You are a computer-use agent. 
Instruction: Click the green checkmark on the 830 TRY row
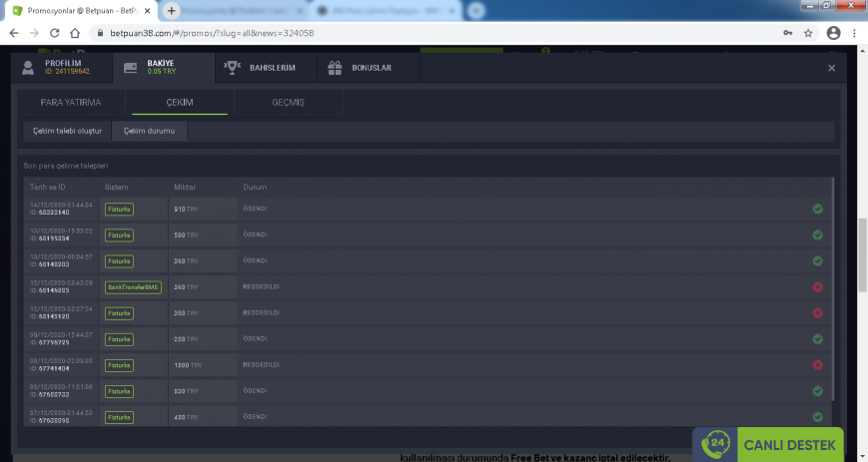click(x=818, y=391)
